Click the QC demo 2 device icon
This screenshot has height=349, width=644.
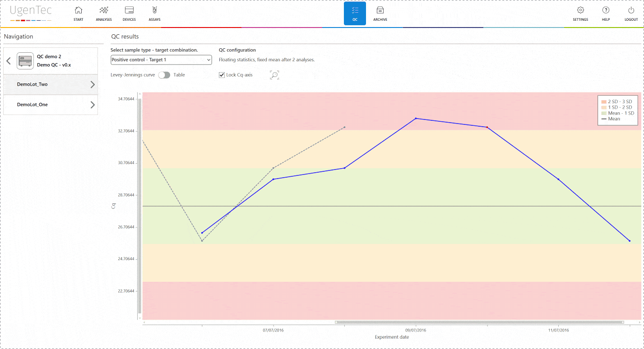(25, 60)
